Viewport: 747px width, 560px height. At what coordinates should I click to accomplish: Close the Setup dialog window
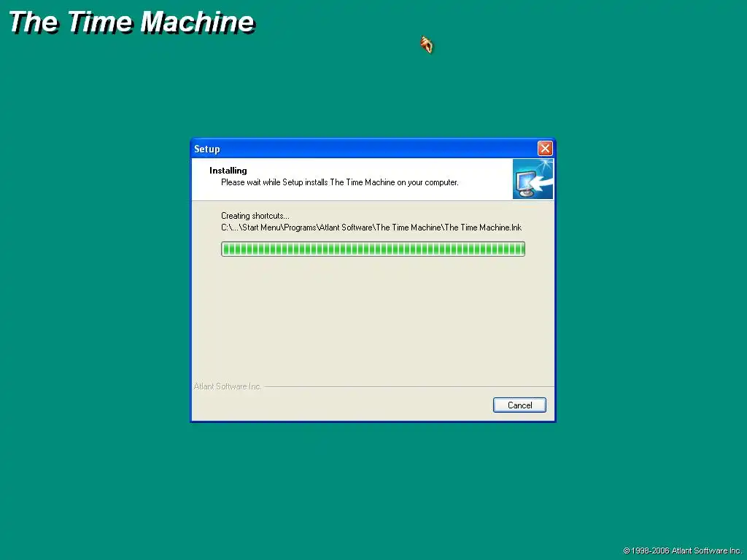coord(545,149)
